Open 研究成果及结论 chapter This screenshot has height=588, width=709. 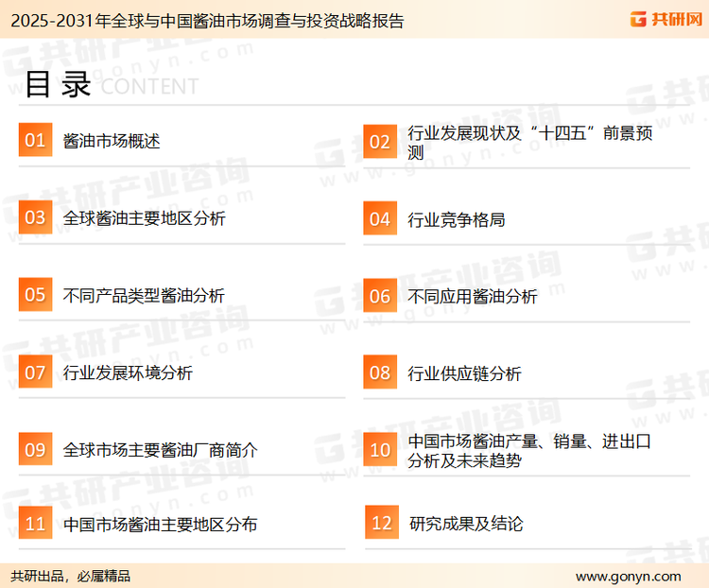click(x=465, y=524)
